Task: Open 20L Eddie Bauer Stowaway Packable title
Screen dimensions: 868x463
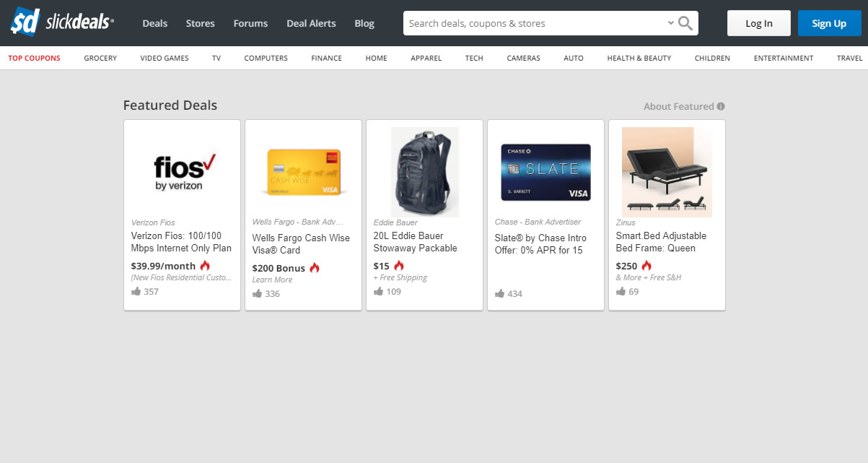Action: (416, 242)
